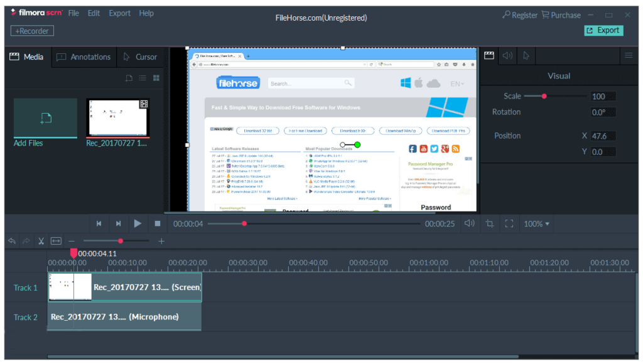Toggle fullscreen preview mode
Viewport: 643px width, 364px height.
(x=509, y=223)
